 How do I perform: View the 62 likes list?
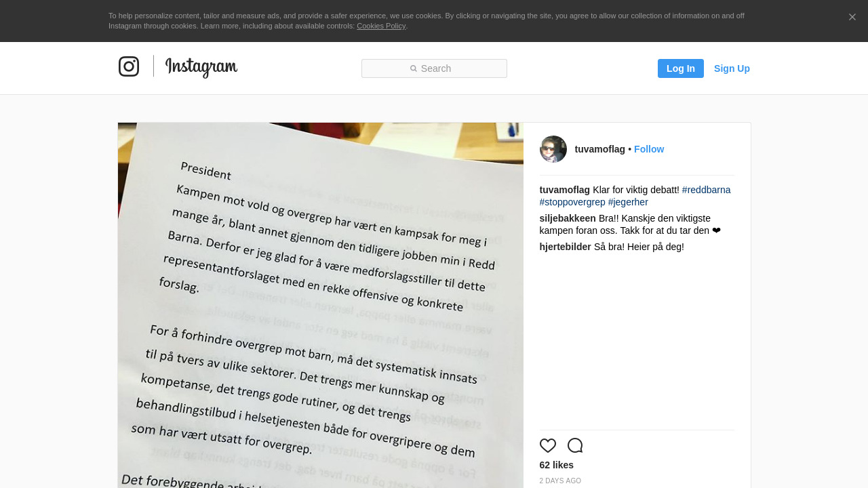[x=557, y=465]
